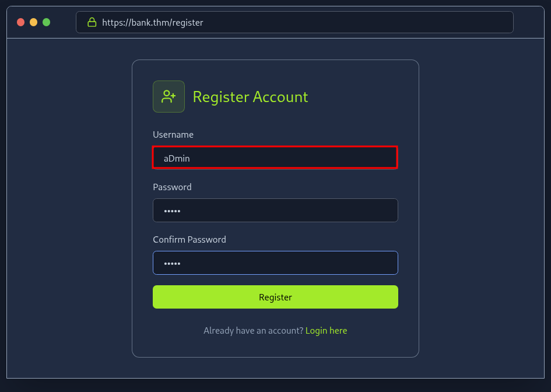Focus the Confirm Password input field

[275, 262]
